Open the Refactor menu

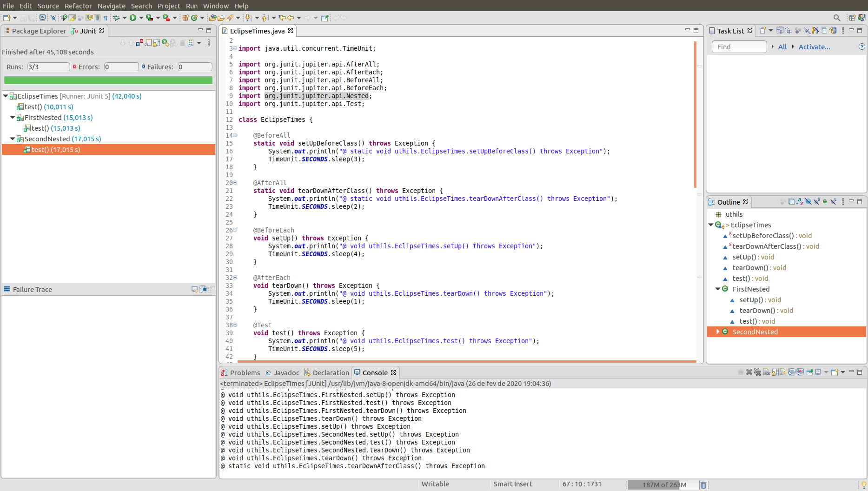[x=78, y=6]
